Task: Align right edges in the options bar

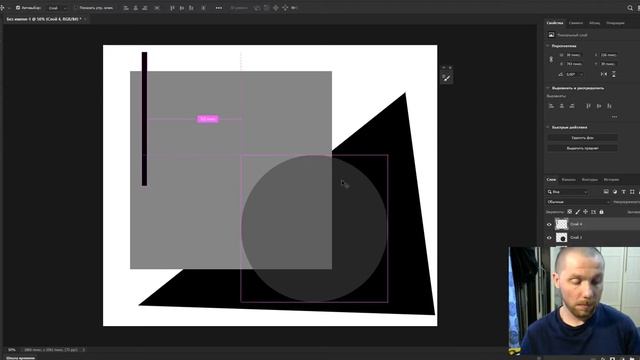Action: pos(145,8)
